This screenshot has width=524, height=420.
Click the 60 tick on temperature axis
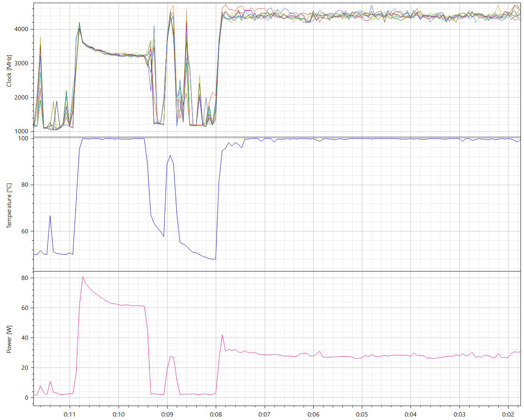tap(25, 231)
